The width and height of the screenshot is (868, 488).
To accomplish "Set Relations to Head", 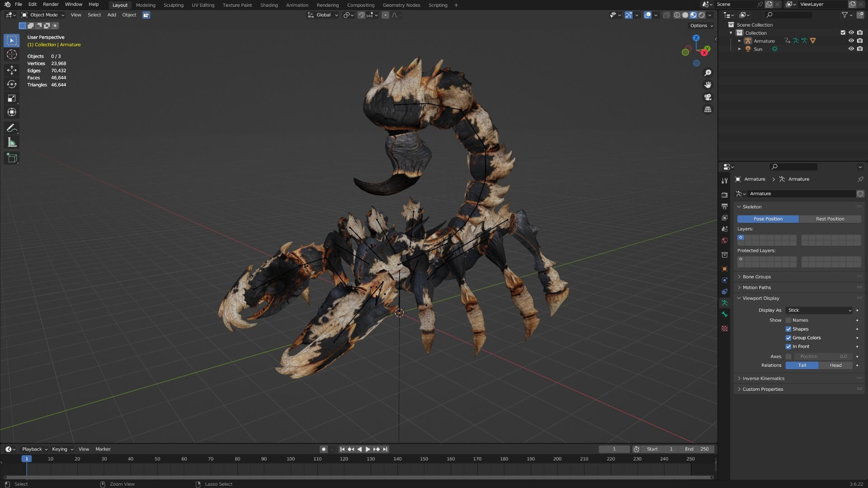I will coord(835,366).
